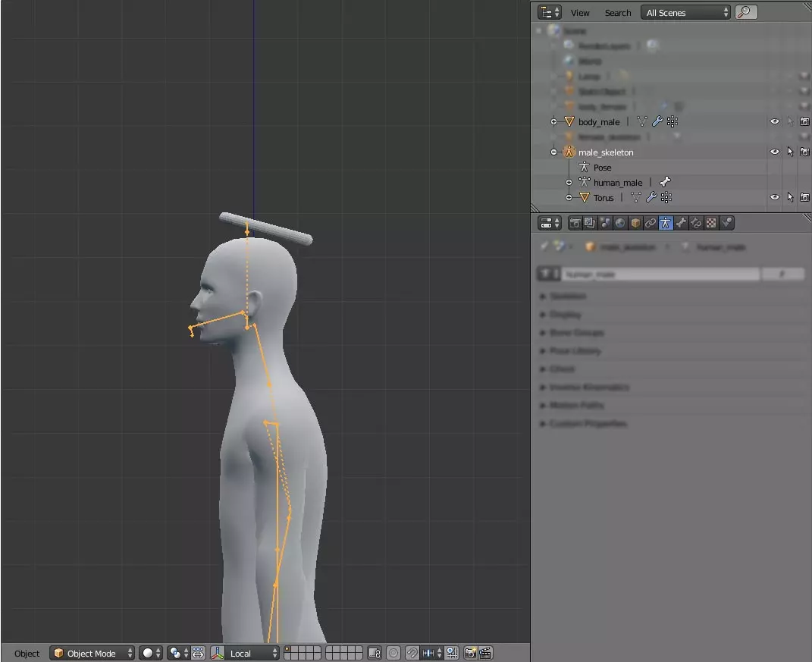Open the Object properties cube tab
Viewport: 812px width, 662px height.
coord(635,223)
